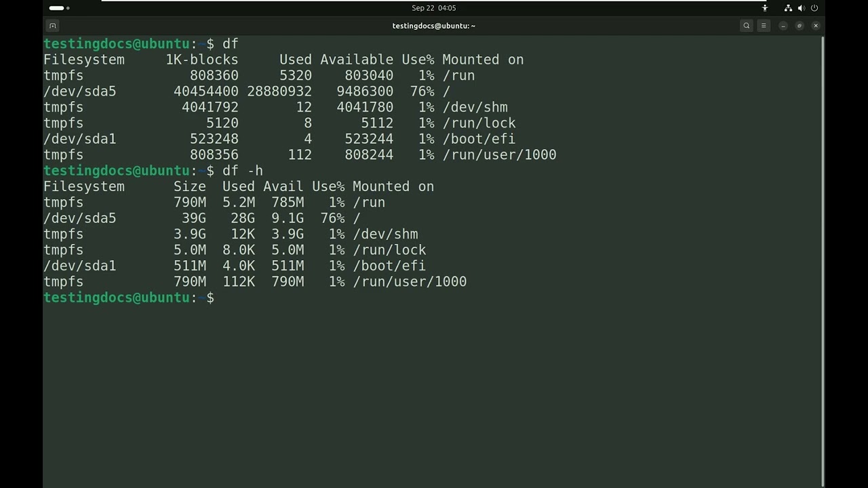Click the '1K-blocks' column header
868x488 pixels.
[202, 60]
